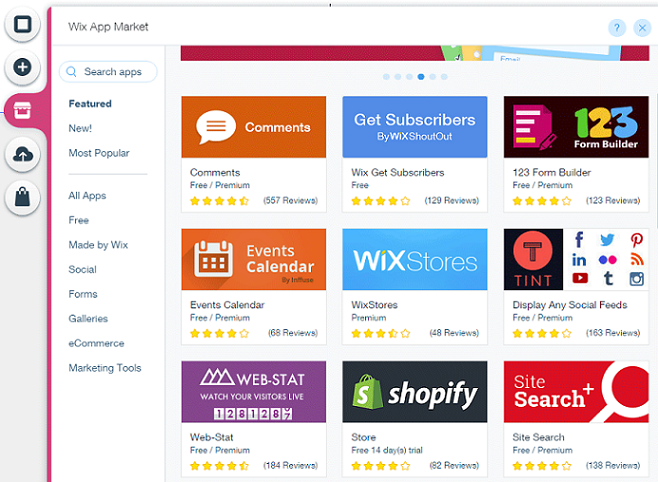Click the WixStores star rating
Image resolution: width=658 pixels, height=482 pixels.
(381, 333)
